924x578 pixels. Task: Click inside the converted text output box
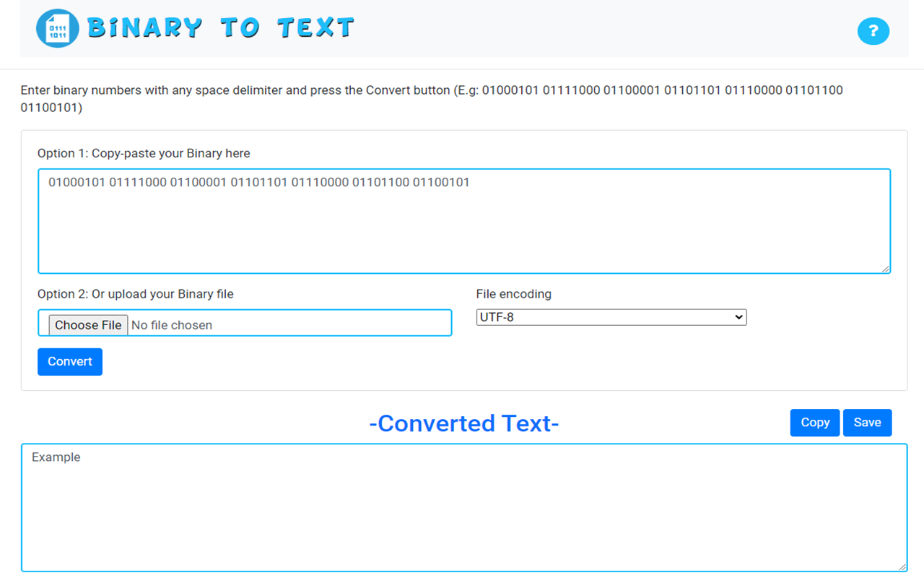pyautogui.click(x=463, y=513)
